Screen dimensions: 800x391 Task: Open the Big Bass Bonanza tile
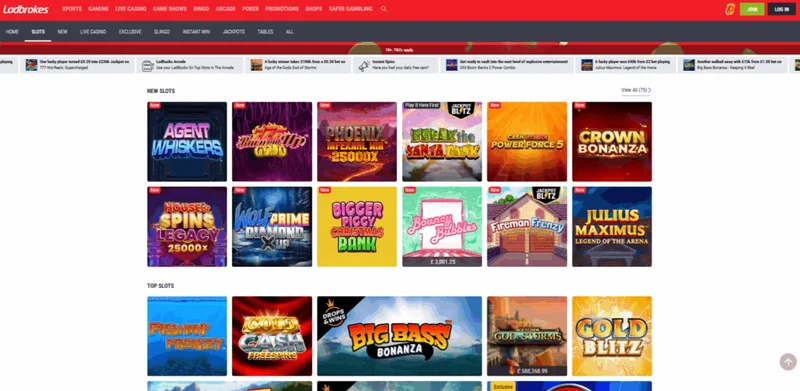click(399, 336)
